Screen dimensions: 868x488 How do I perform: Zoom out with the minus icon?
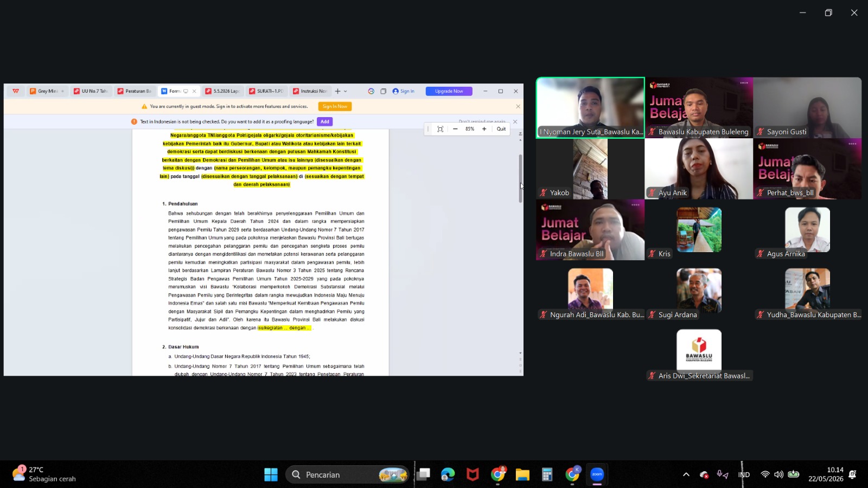point(455,129)
